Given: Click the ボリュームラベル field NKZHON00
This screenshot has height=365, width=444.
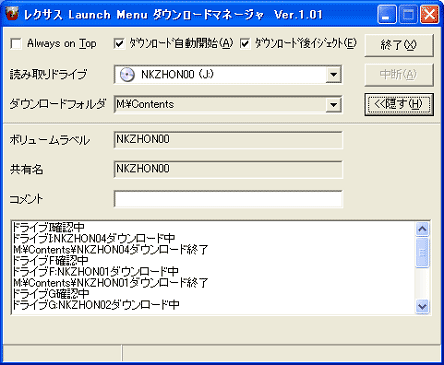Looking at the screenshot, I should pos(228,140).
